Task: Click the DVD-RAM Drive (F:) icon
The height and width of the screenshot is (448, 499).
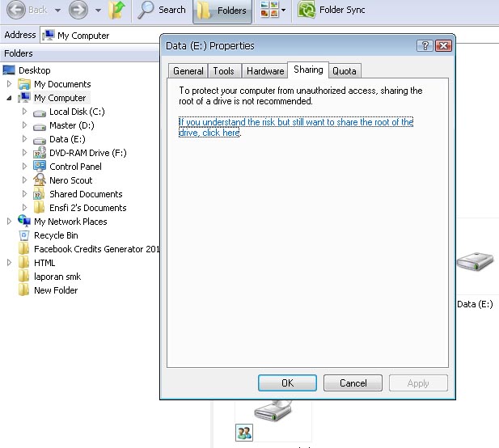Action: (x=40, y=153)
